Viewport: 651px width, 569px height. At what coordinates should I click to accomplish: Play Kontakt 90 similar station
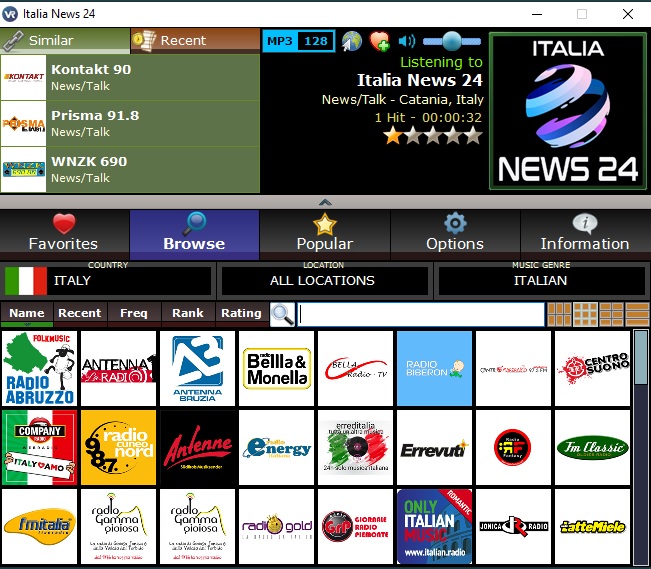130,78
